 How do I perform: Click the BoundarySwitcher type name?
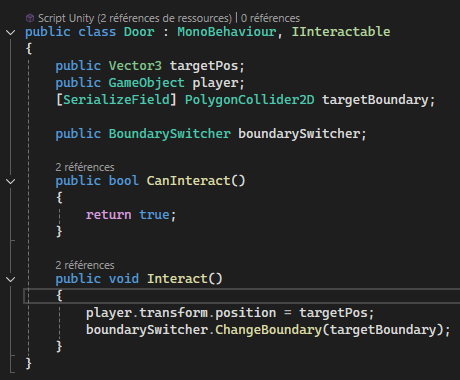pyautogui.click(x=170, y=134)
